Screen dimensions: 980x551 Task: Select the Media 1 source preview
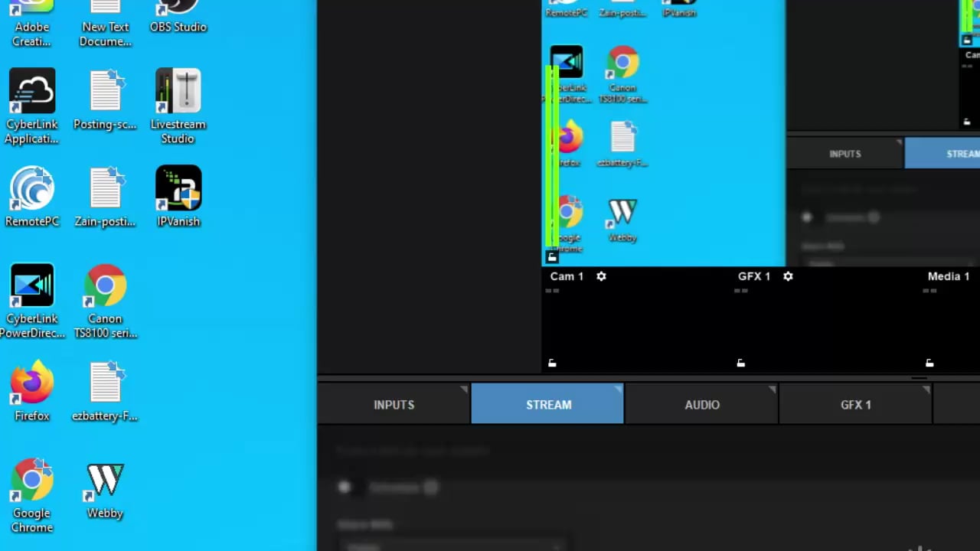pyautogui.click(x=950, y=320)
